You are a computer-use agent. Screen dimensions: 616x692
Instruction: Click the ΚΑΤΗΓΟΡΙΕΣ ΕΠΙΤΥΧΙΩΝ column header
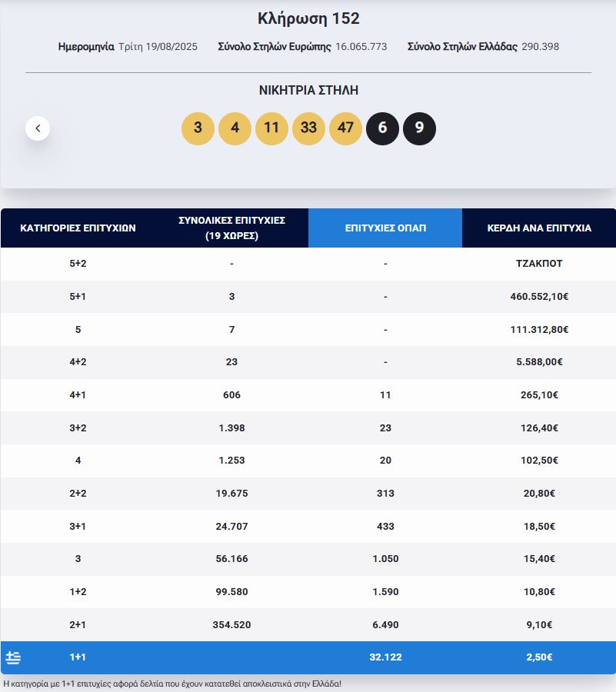78,228
